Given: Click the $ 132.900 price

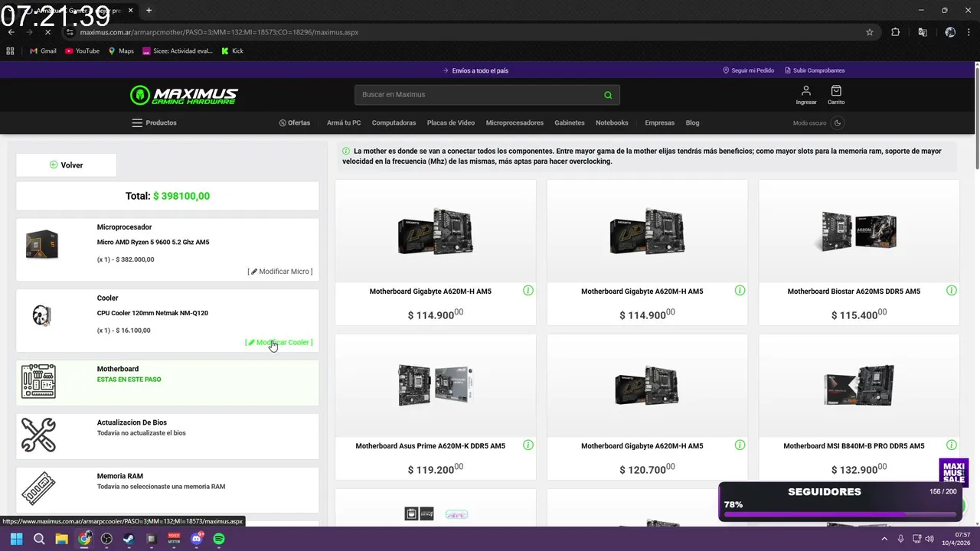Looking at the screenshot, I should tap(859, 469).
